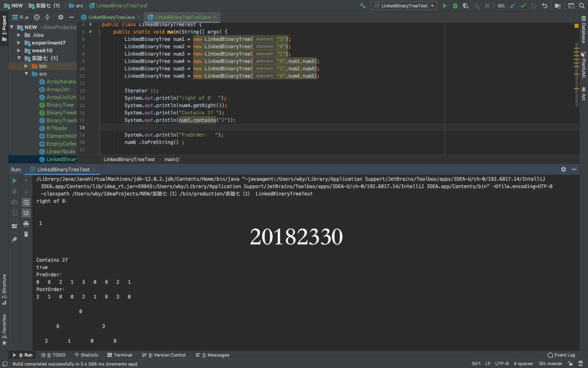Click the Git update project arrow icon

pos(512,6)
